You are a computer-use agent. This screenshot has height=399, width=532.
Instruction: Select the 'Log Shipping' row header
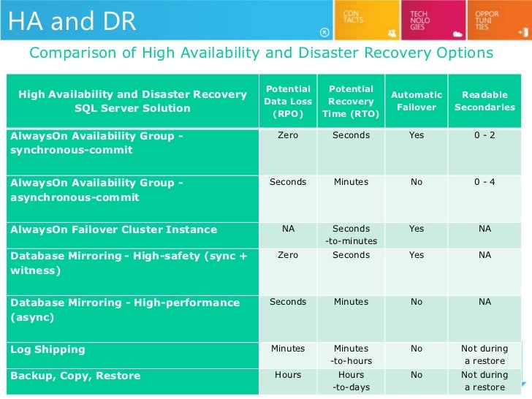(133, 356)
